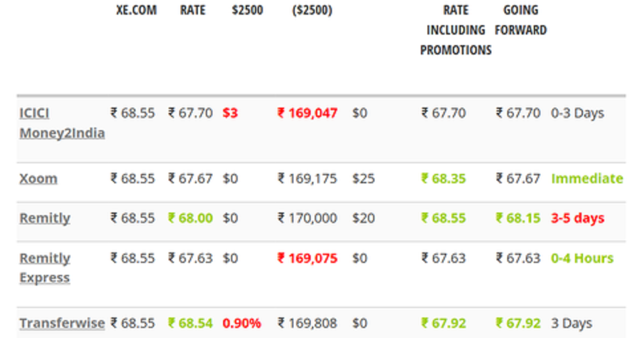Open the Remitly Express link

coord(45,268)
